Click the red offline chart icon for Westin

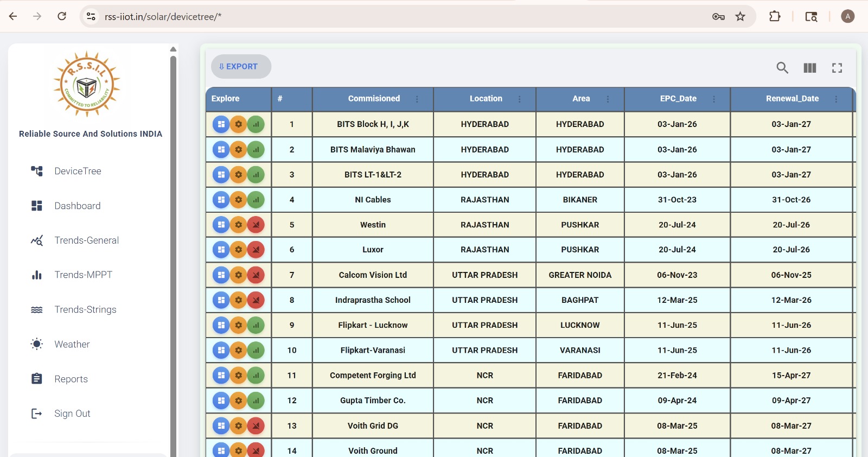[x=256, y=225]
